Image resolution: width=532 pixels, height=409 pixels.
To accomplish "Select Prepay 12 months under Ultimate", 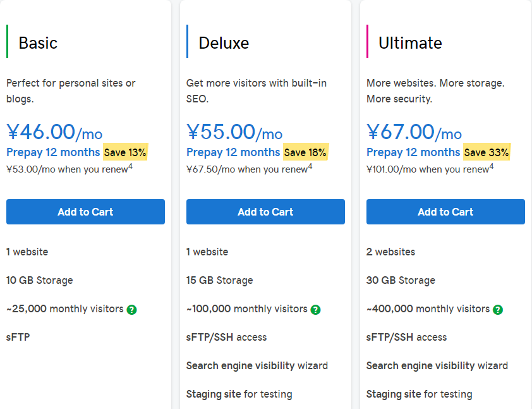I will coord(413,152).
